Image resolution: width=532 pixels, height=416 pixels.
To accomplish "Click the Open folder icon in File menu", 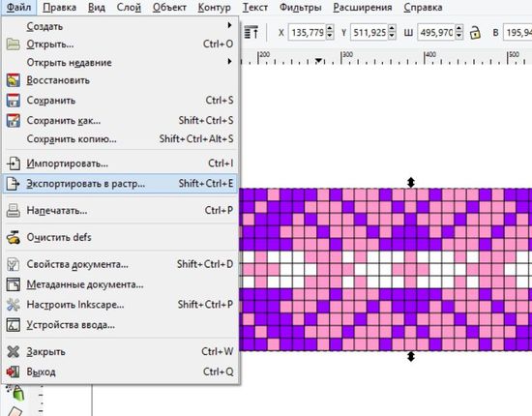I will point(14,45).
